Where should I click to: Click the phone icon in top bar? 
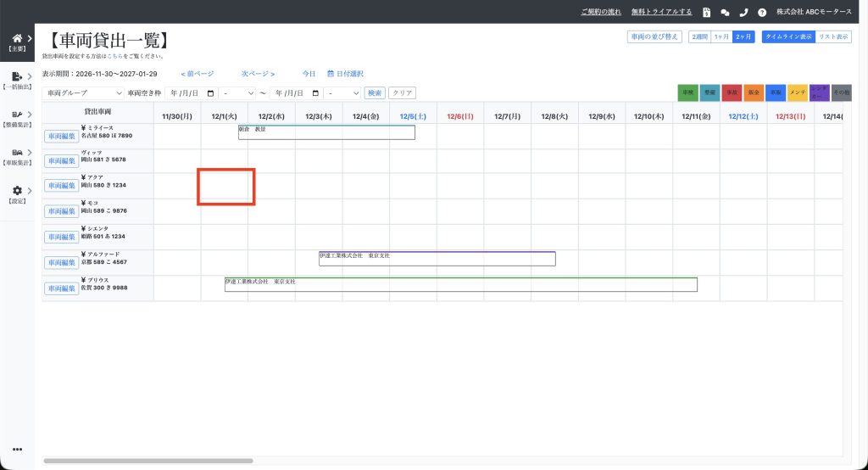click(x=743, y=12)
